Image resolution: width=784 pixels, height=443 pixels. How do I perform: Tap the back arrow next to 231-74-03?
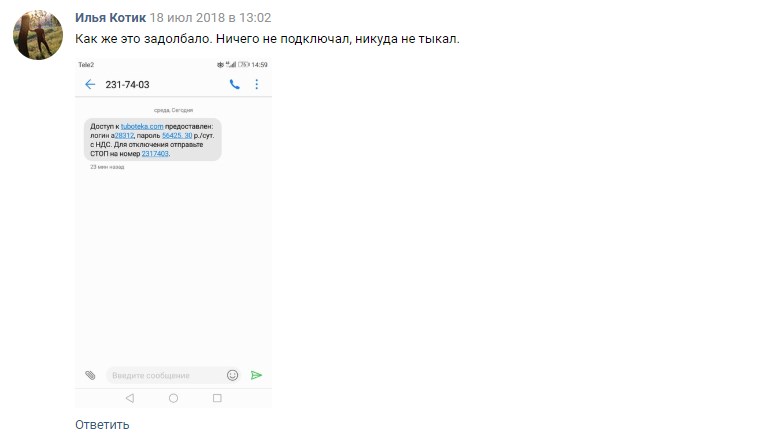90,84
